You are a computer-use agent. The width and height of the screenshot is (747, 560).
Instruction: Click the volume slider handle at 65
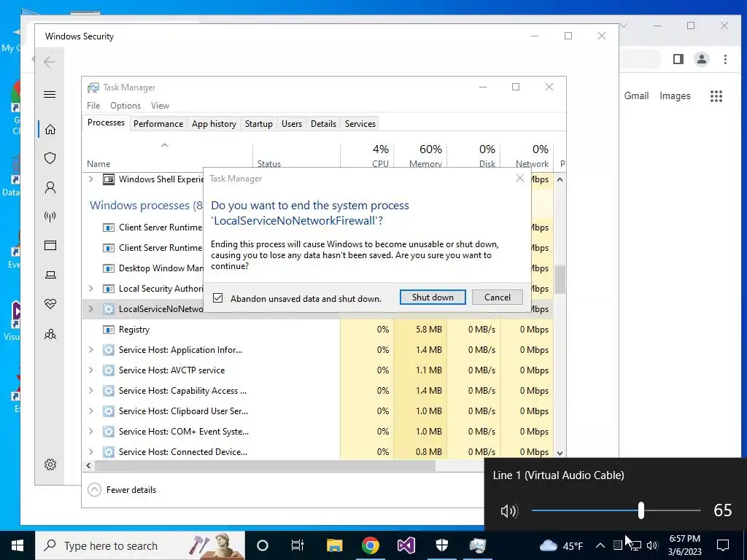tap(640, 510)
